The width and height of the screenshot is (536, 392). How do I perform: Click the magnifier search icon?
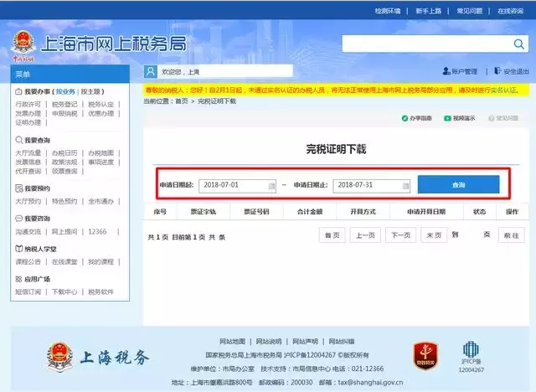click(518, 44)
